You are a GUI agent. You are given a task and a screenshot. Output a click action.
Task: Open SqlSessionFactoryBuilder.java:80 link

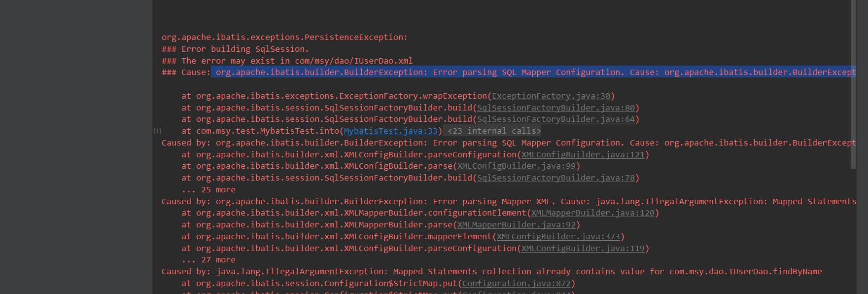coord(556,108)
